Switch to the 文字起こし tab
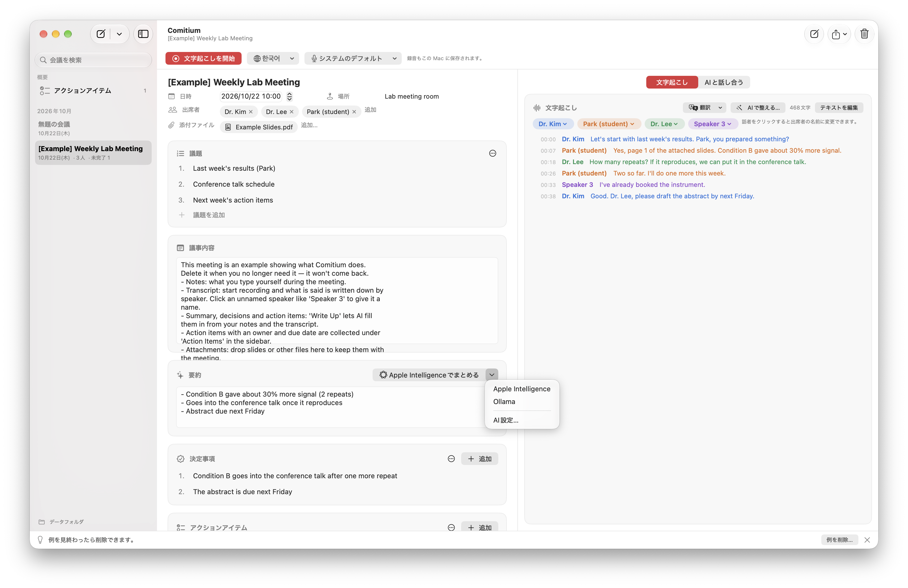908x588 pixels. [672, 82]
